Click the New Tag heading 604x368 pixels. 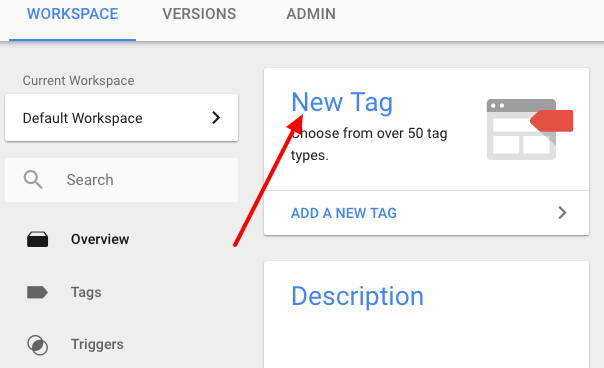[342, 103]
